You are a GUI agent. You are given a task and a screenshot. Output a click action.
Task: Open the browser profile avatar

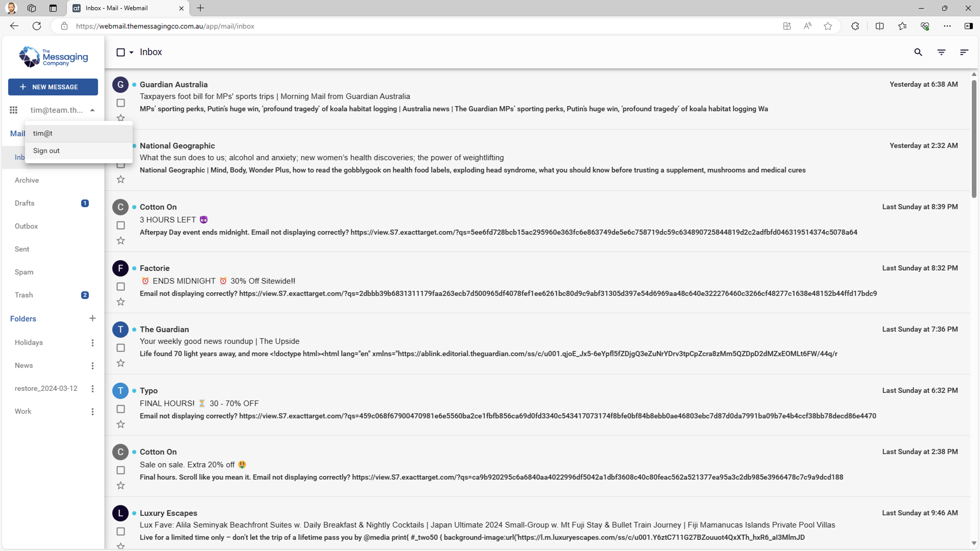pos(11,8)
